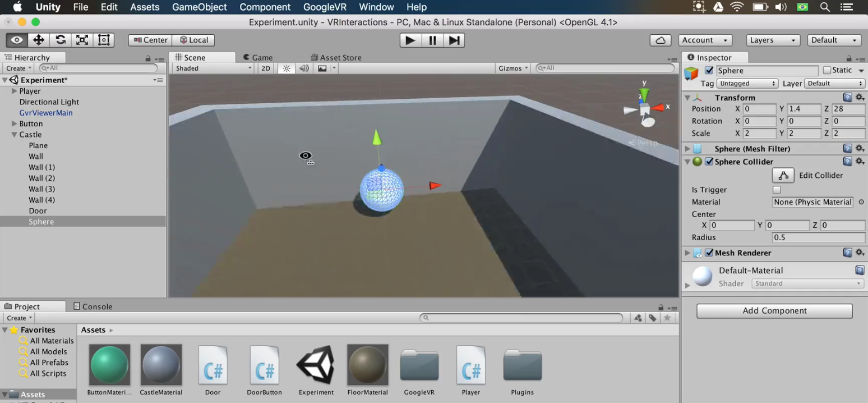Switch to the Game tab
The image size is (868, 403).
click(261, 57)
